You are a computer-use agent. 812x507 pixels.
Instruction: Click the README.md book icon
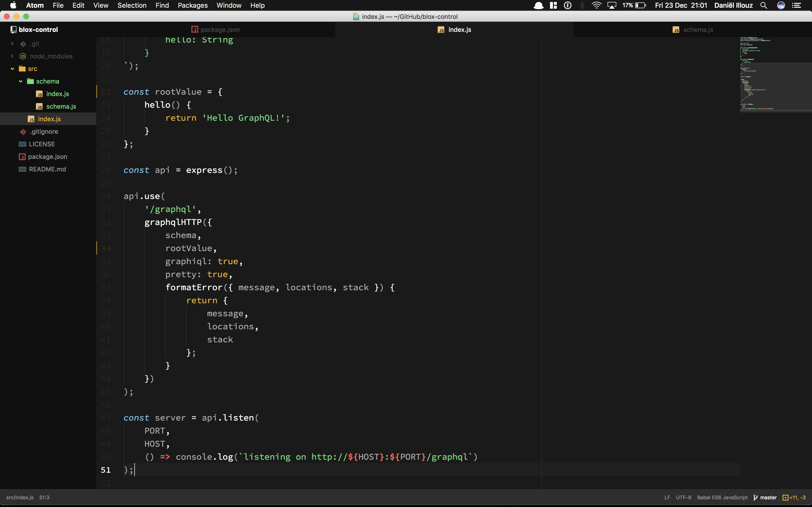pyautogui.click(x=22, y=169)
